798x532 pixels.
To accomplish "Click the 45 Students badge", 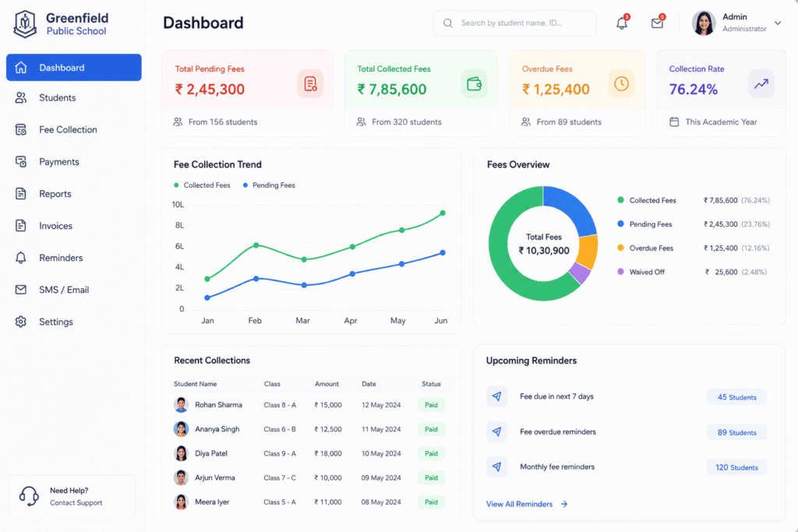I will (x=737, y=397).
